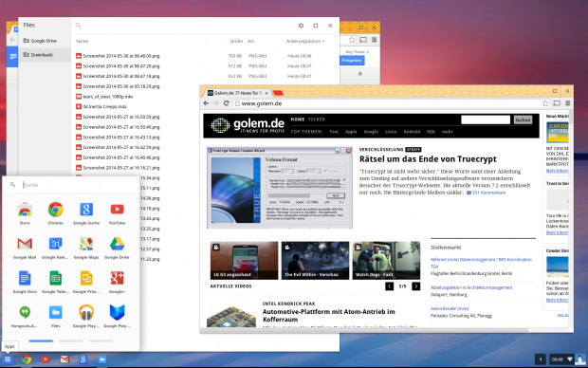588x368 pixels.
Task: Select Downloads in Files sidebar
Action: pyautogui.click(x=45, y=55)
